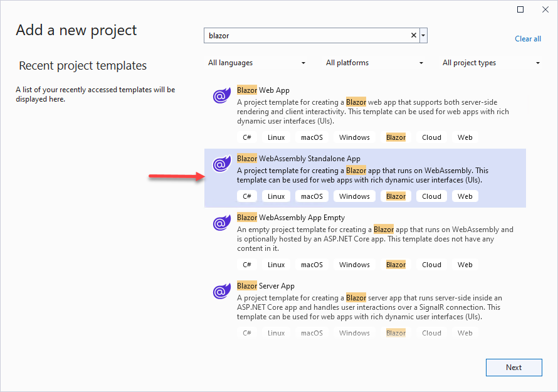Expand the All platforms filter

(374, 63)
